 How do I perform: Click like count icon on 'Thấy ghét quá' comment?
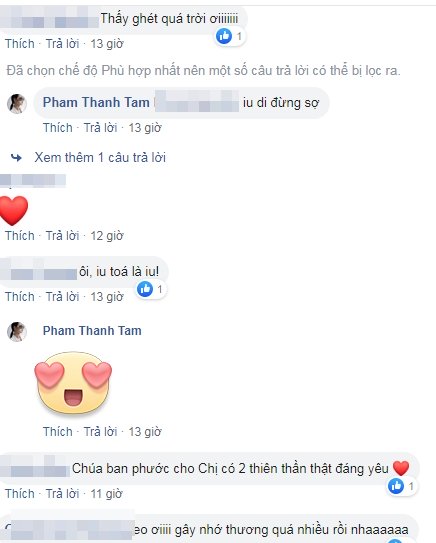tap(224, 36)
